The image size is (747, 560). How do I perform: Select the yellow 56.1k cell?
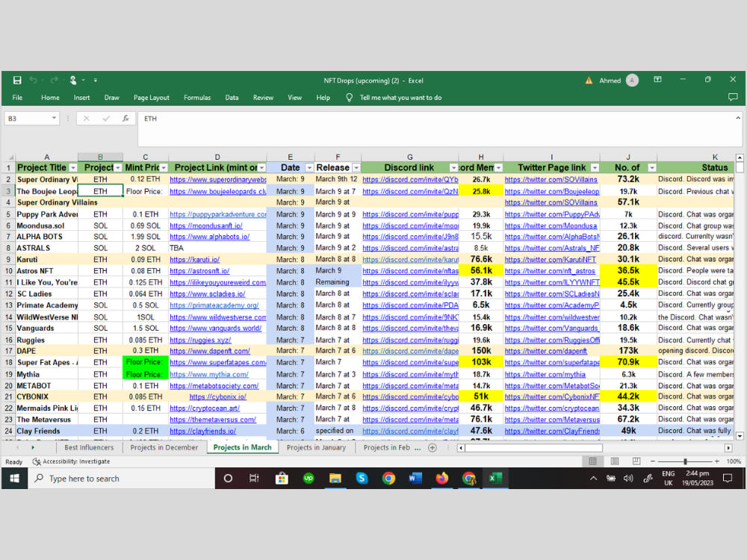(x=480, y=270)
